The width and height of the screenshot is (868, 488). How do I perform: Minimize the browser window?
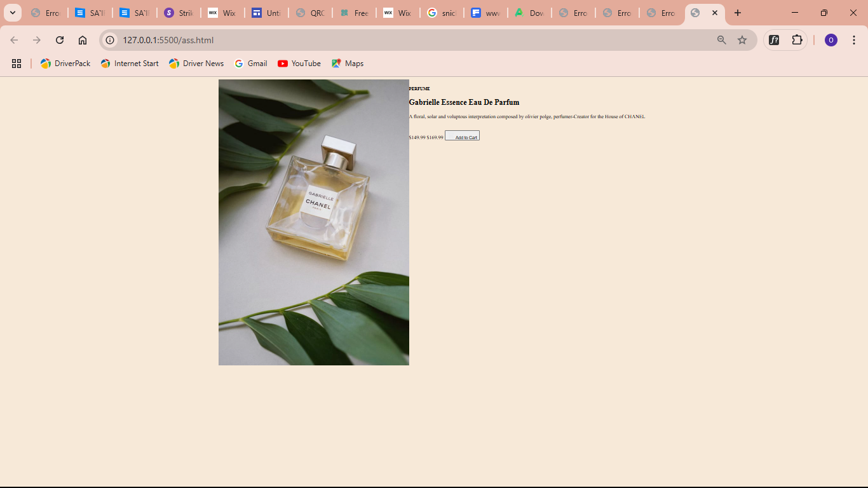(x=795, y=13)
